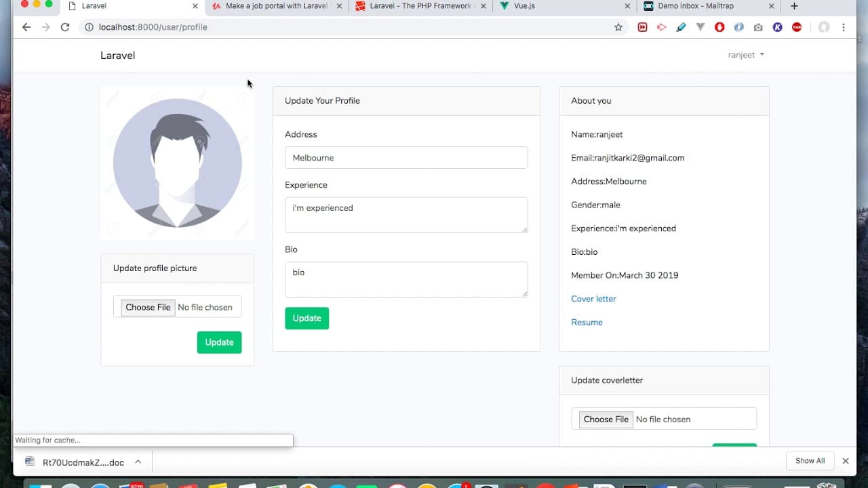
Task: Reload the page with the refresh icon
Action: point(65,27)
